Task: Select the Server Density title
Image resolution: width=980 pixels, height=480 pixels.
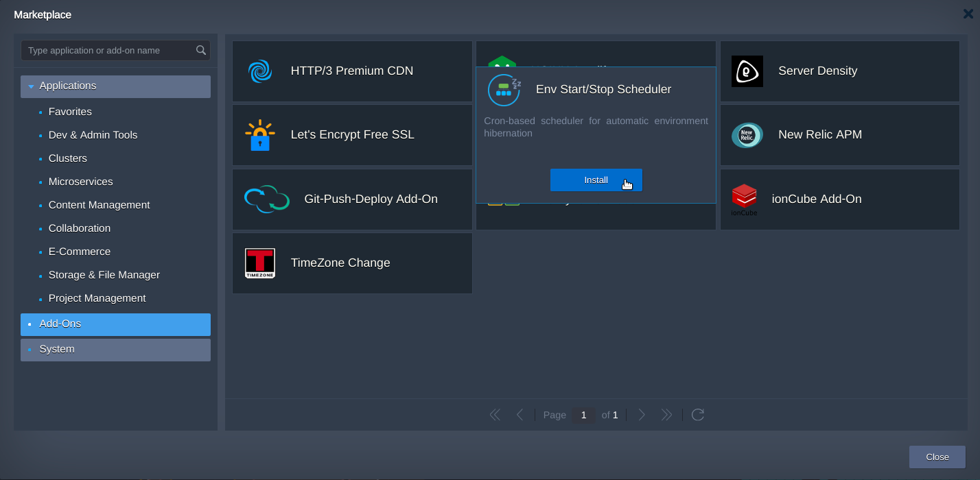Action: pos(818,71)
